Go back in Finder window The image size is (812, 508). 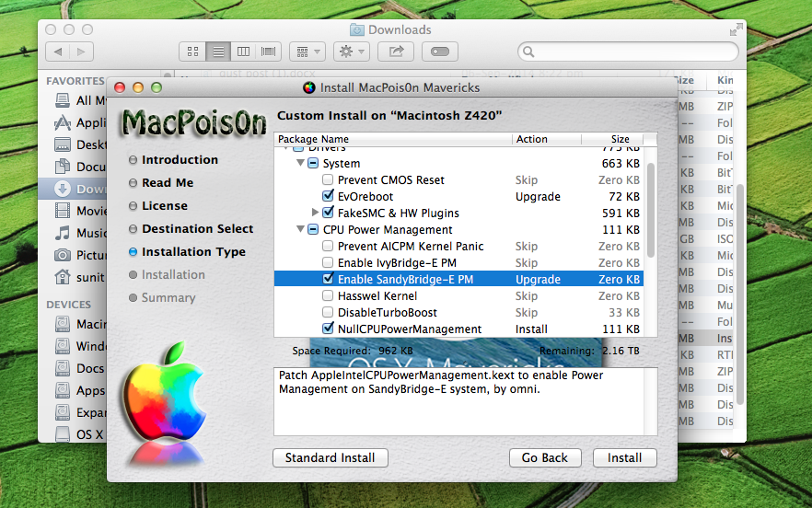[58, 52]
